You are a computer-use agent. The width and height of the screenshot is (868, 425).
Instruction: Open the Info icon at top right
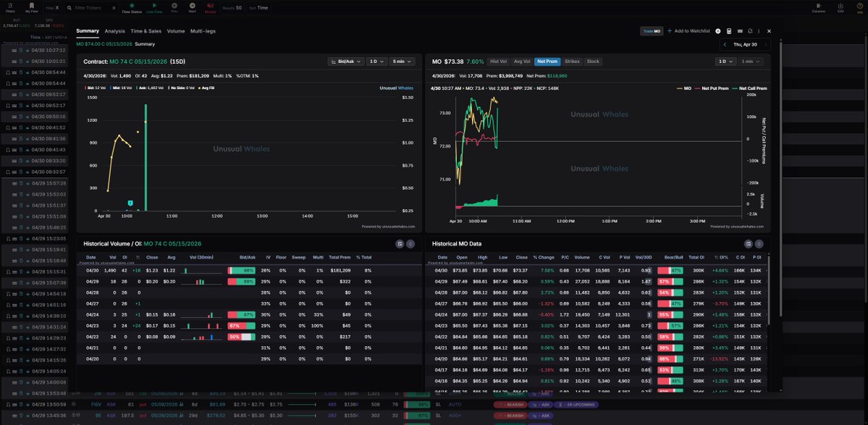[x=860, y=6]
